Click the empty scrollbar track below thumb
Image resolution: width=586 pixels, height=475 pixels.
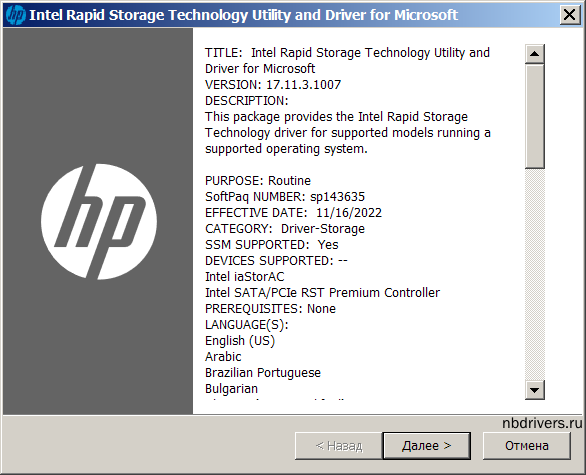[534, 275]
